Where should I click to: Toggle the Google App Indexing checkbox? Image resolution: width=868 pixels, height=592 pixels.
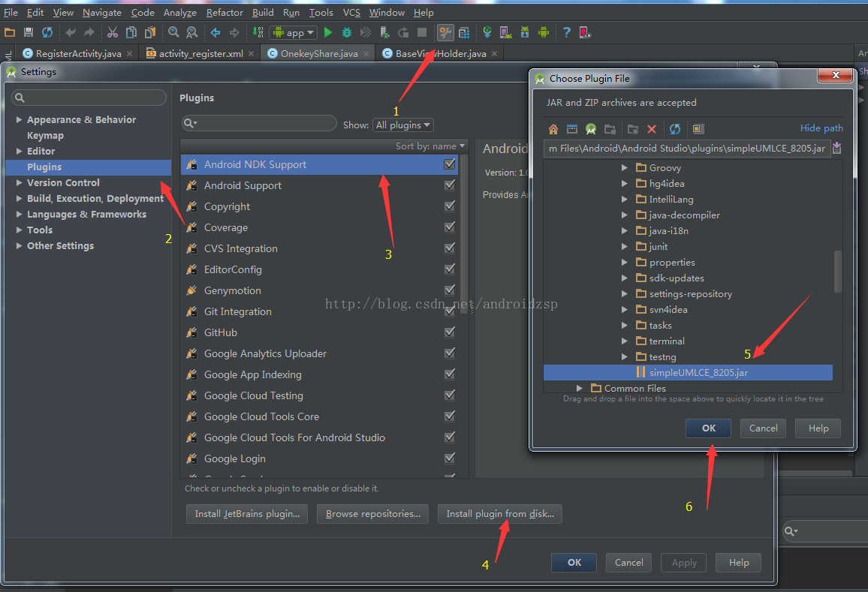click(450, 374)
